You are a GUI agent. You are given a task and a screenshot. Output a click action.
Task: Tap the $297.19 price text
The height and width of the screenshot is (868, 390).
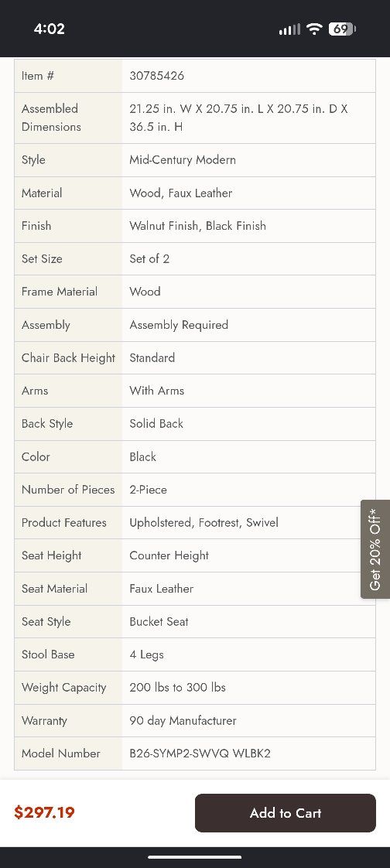coord(44,812)
